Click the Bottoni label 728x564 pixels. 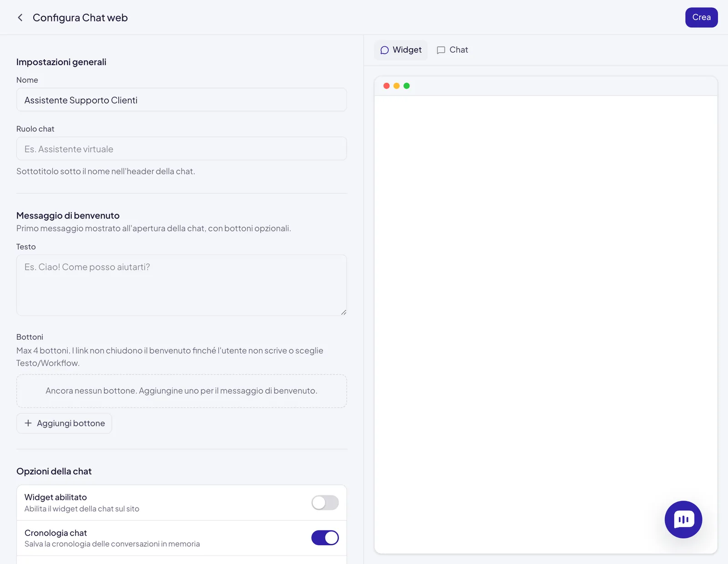[30, 337]
